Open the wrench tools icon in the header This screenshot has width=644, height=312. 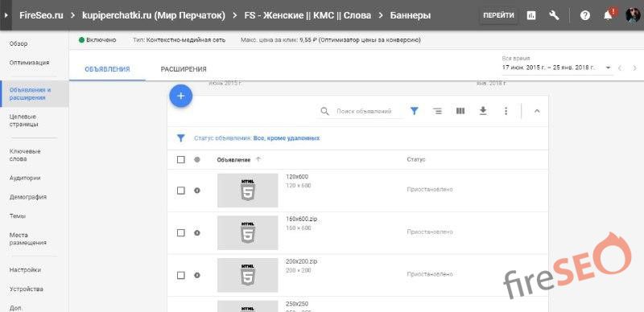[x=554, y=15]
